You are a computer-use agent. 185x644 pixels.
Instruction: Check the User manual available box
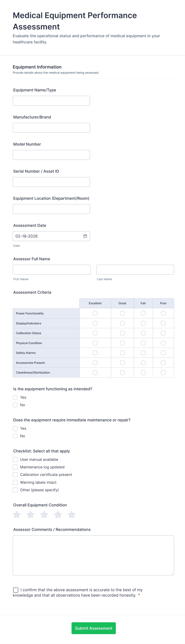tap(15, 459)
